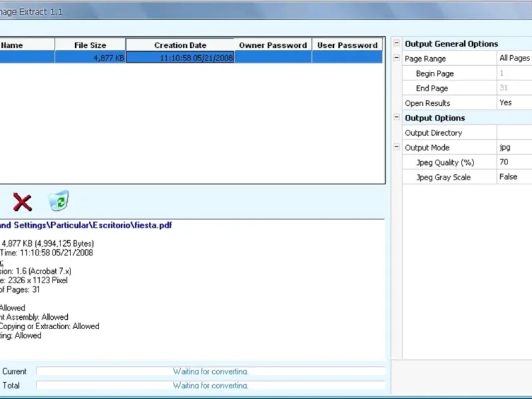
Task: Click the User Password column header
Action: pos(347,45)
